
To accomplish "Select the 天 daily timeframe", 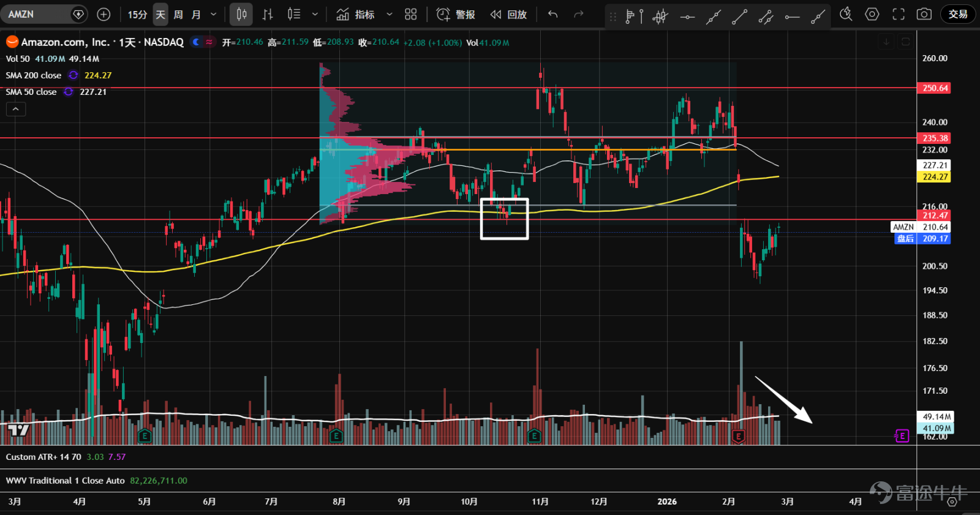I will (160, 14).
